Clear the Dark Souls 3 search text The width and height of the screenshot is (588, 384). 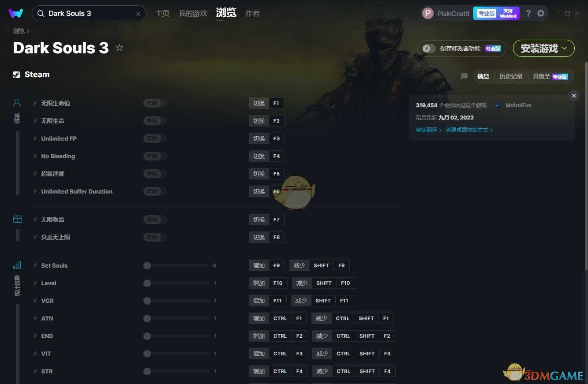138,14
